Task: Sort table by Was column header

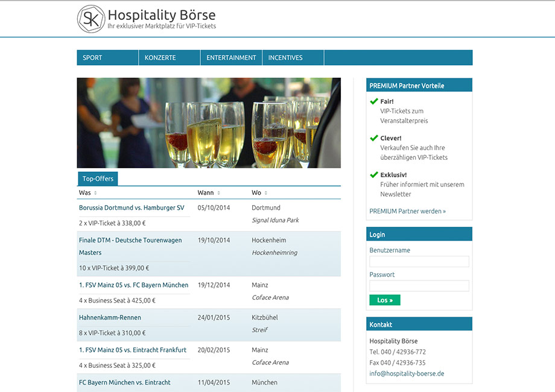Action: click(85, 193)
